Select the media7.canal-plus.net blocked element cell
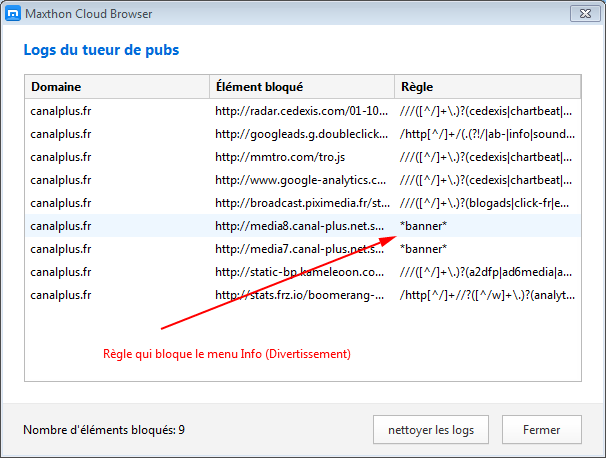 (300, 249)
